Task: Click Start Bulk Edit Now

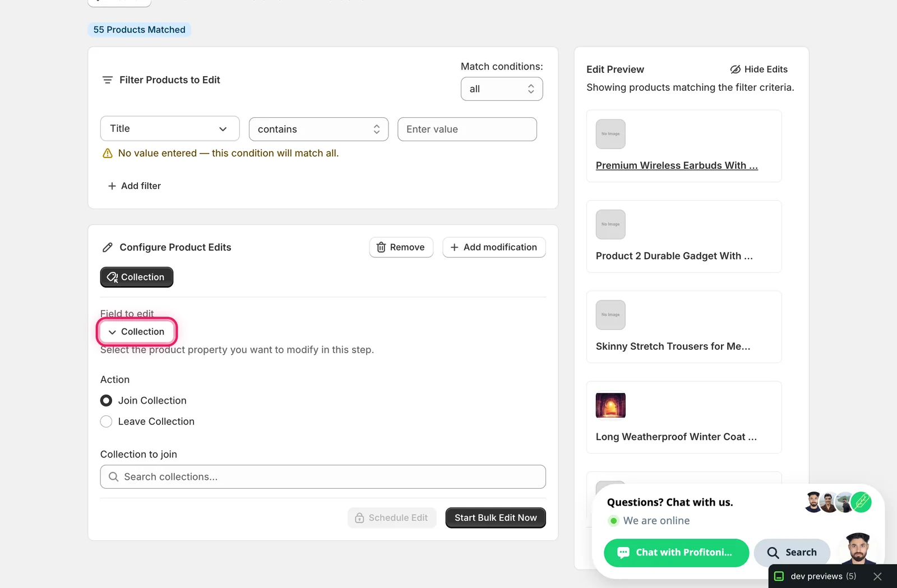Action: pos(496,518)
